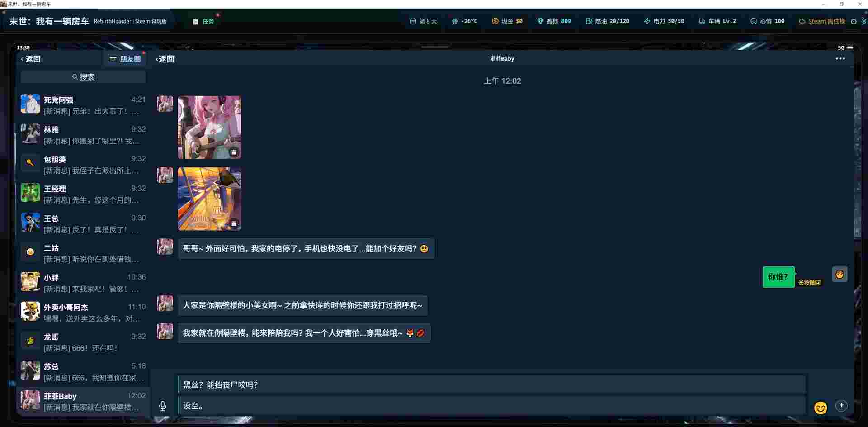Choose reply 没空。
The width and height of the screenshot is (868, 427).
pyautogui.click(x=491, y=406)
